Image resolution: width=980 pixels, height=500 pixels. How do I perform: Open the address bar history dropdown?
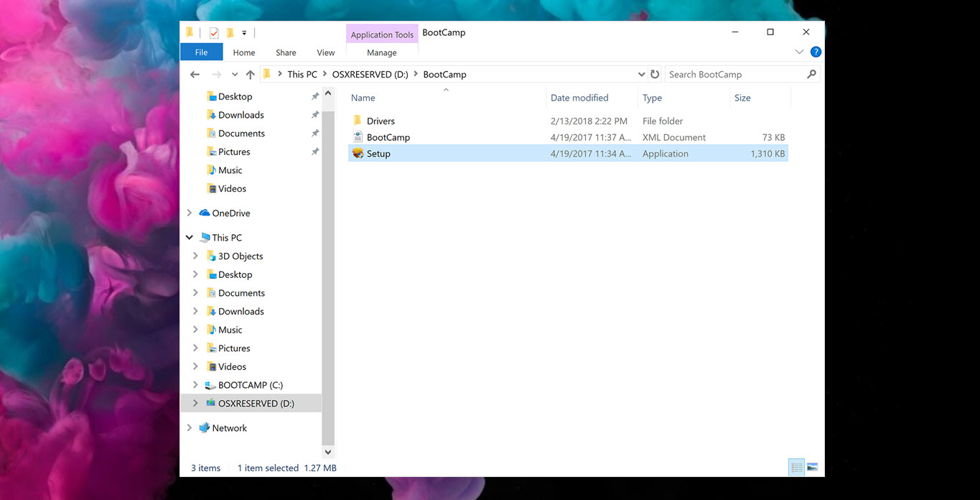click(641, 75)
